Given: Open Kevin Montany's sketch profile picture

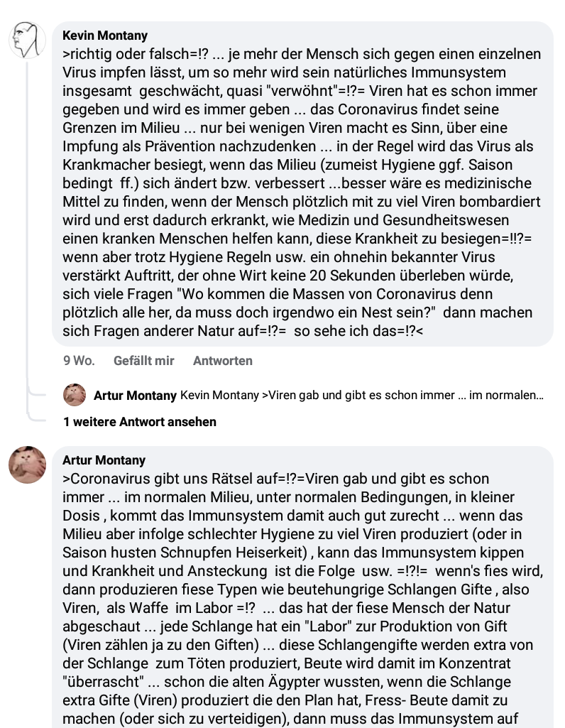Looking at the screenshot, I should (x=28, y=40).
